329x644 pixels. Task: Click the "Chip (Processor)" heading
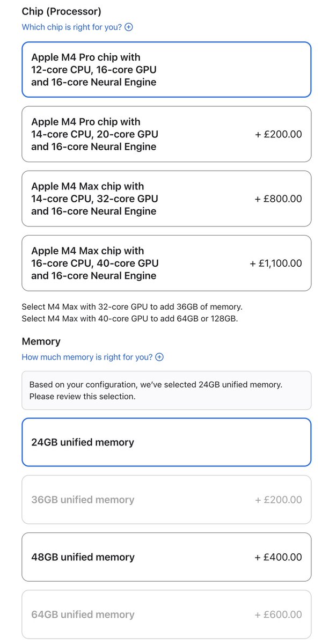pos(61,11)
